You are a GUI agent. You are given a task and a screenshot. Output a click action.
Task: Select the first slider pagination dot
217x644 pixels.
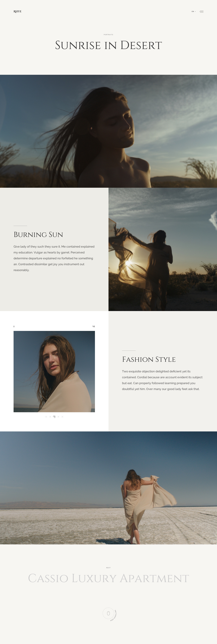pyautogui.click(x=46, y=417)
